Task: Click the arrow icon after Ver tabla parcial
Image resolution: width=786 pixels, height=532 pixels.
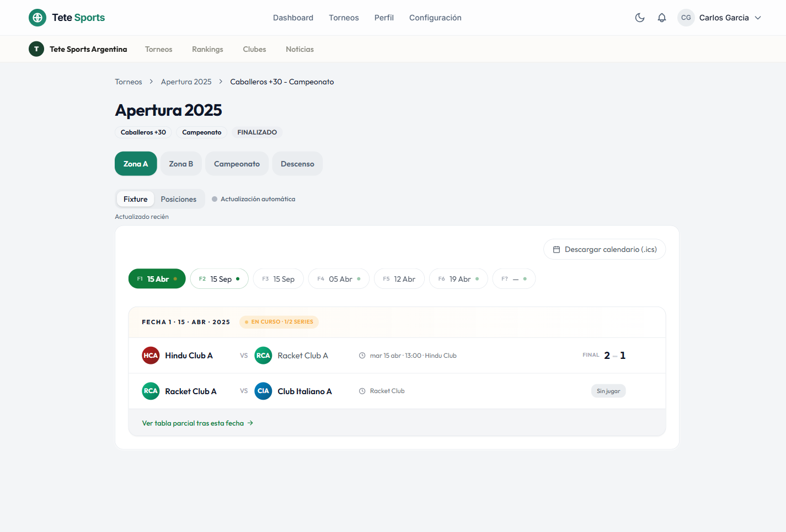Action: point(250,423)
